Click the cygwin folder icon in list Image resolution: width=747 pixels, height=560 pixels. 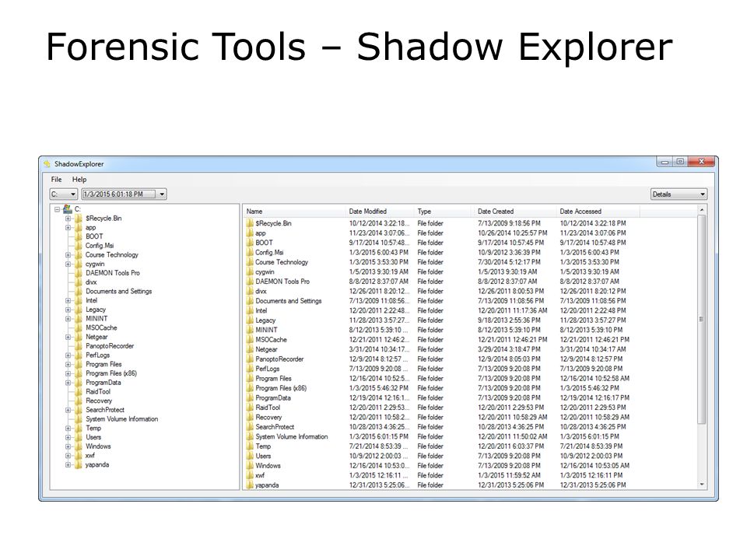pos(250,272)
